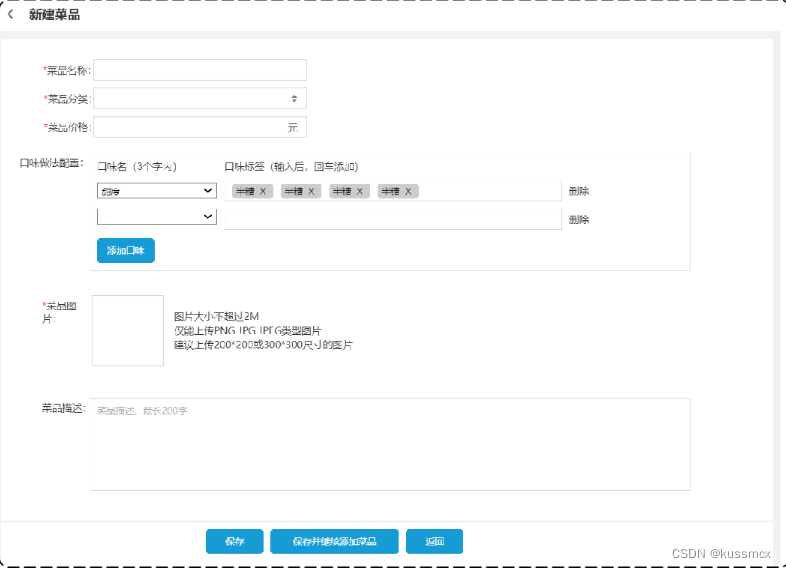
Task: Remove the third 半糖 tag via its X
Action: pyautogui.click(x=359, y=192)
